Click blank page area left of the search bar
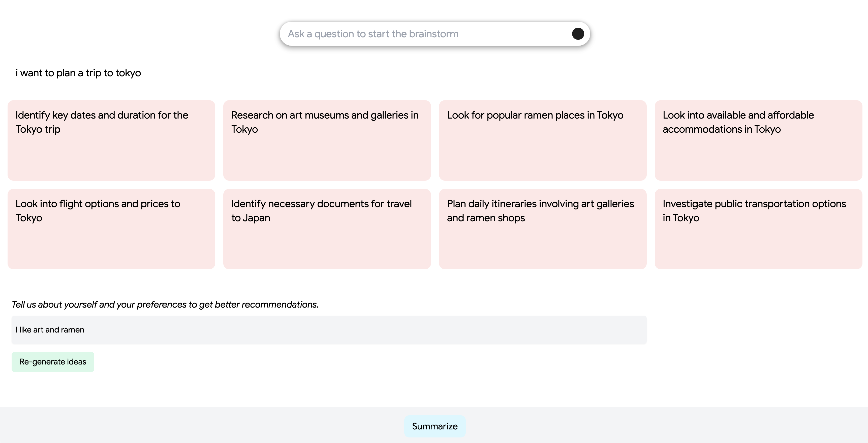The height and width of the screenshot is (443, 868). 135,34
